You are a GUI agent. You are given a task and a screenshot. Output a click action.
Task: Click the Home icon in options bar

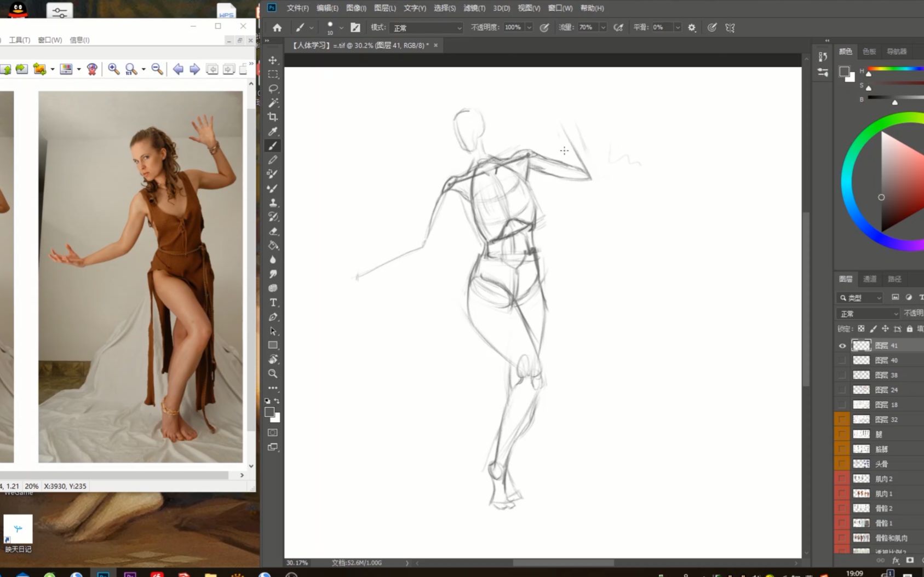[x=277, y=27]
